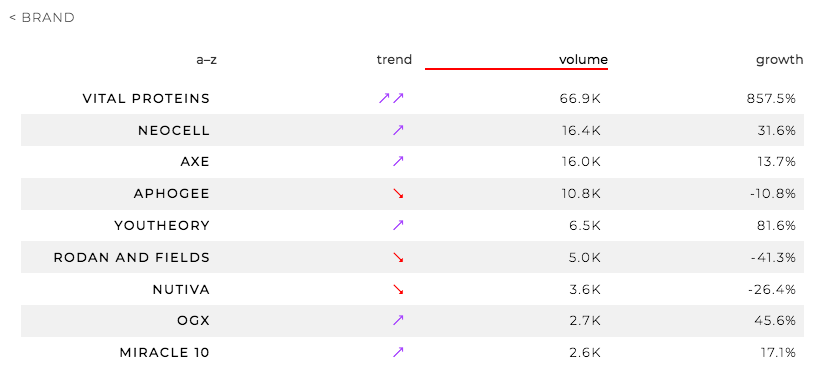Viewport: 828px width, 385px height.
Task: Click the purple up-arrow trend icon for Neocell
Action: [398, 130]
